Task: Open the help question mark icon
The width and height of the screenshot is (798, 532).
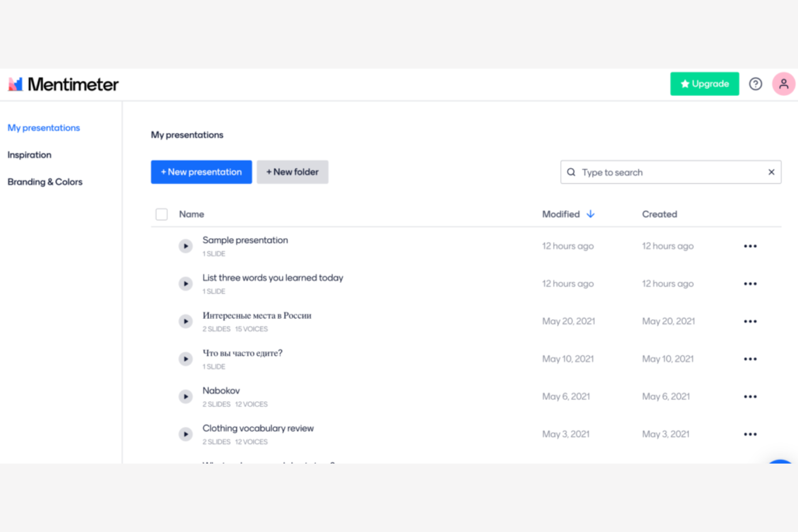Action: (x=755, y=84)
